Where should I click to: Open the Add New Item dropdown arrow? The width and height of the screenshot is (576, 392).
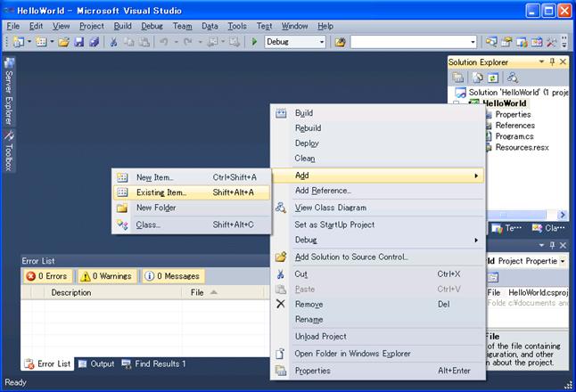point(52,42)
